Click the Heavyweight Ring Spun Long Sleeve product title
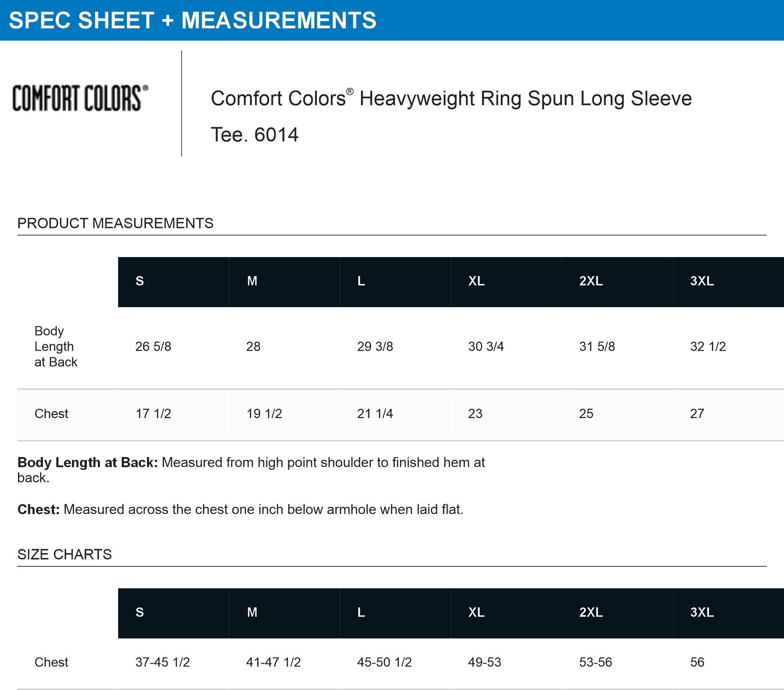This screenshot has width=784, height=690. pyautogui.click(x=451, y=99)
